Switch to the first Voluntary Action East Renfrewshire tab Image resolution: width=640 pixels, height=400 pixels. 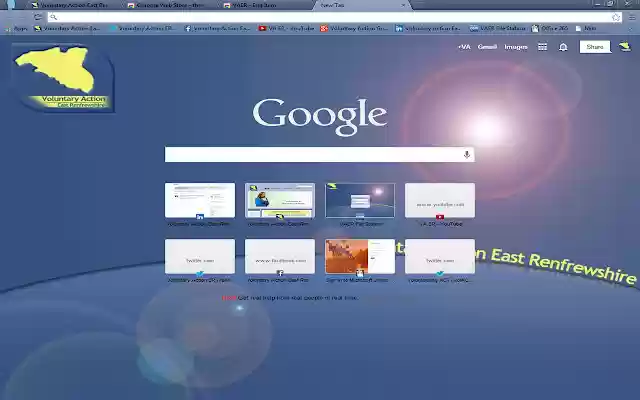click(x=69, y=5)
